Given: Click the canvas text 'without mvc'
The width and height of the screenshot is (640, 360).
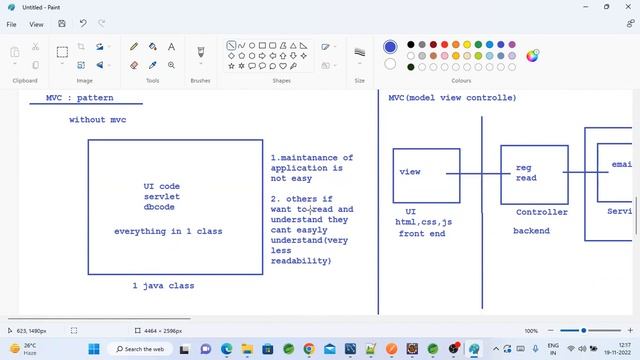Looking at the screenshot, I should [x=98, y=120].
